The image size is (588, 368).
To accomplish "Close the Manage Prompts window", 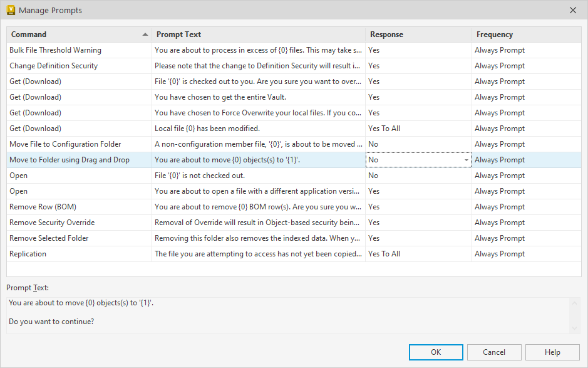I will coord(573,10).
